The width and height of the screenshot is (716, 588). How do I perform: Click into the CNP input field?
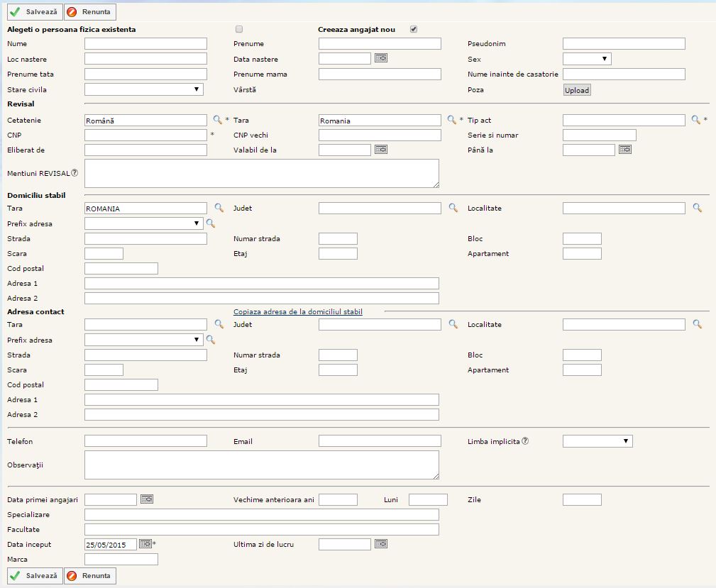[145, 135]
